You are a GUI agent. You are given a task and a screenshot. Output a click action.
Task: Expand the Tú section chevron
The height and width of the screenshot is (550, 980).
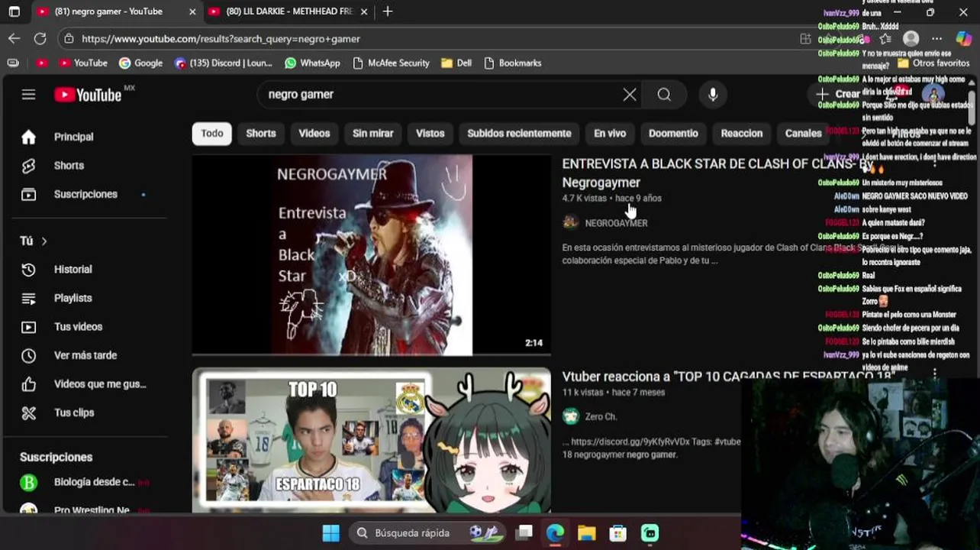(44, 241)
